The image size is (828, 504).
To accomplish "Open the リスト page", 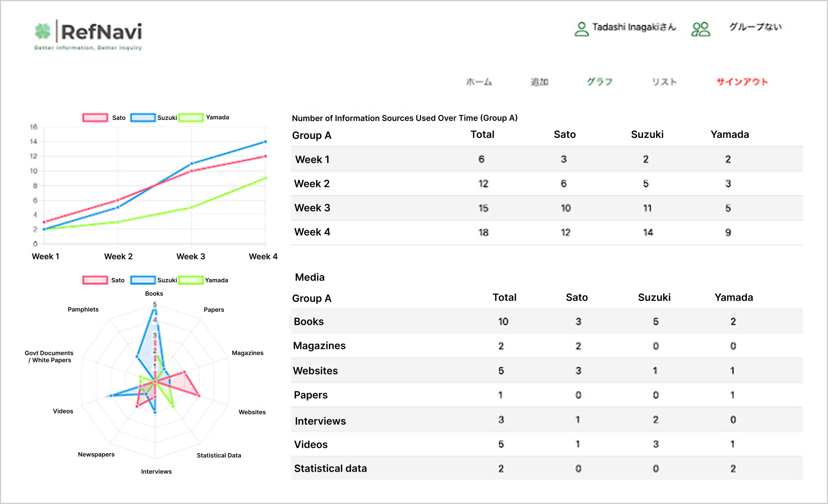I will click(x=664, y=82).
